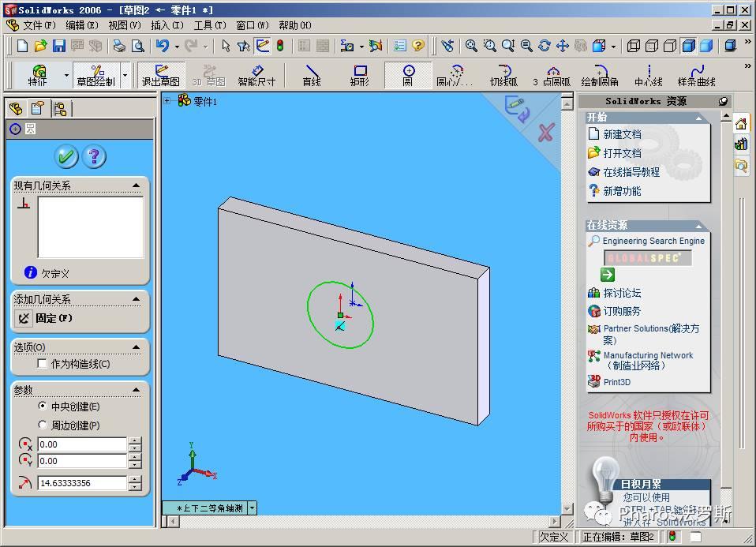Select the 周边创建 radio button
Image resolution: width=756 pixels, height=547 pixels.
(43, 425)
